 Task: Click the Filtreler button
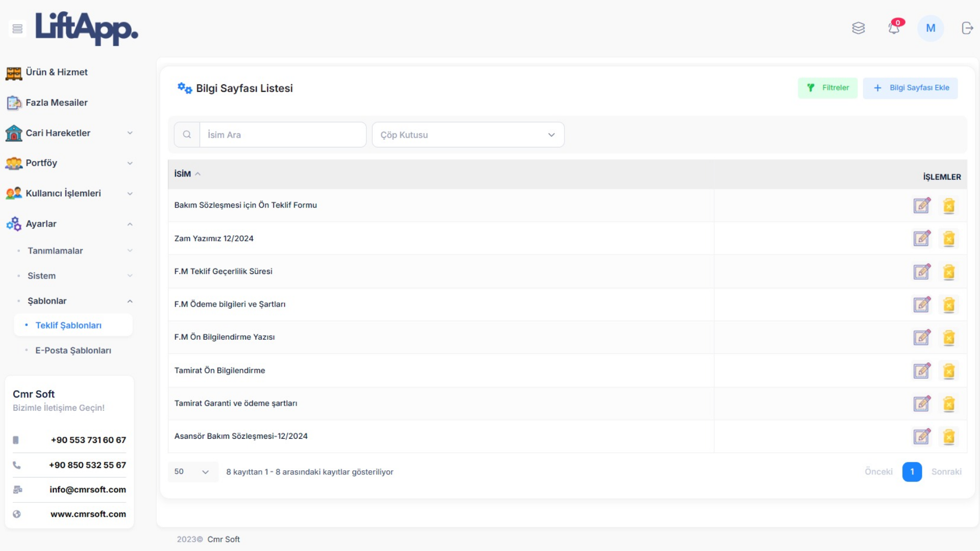(x=827, y=88)
